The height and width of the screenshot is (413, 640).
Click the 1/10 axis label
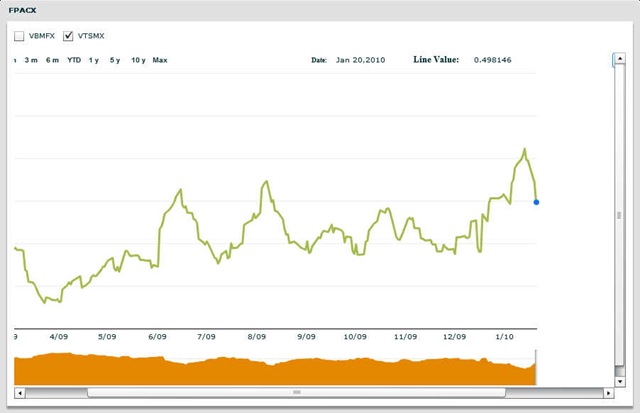point(504,337)
